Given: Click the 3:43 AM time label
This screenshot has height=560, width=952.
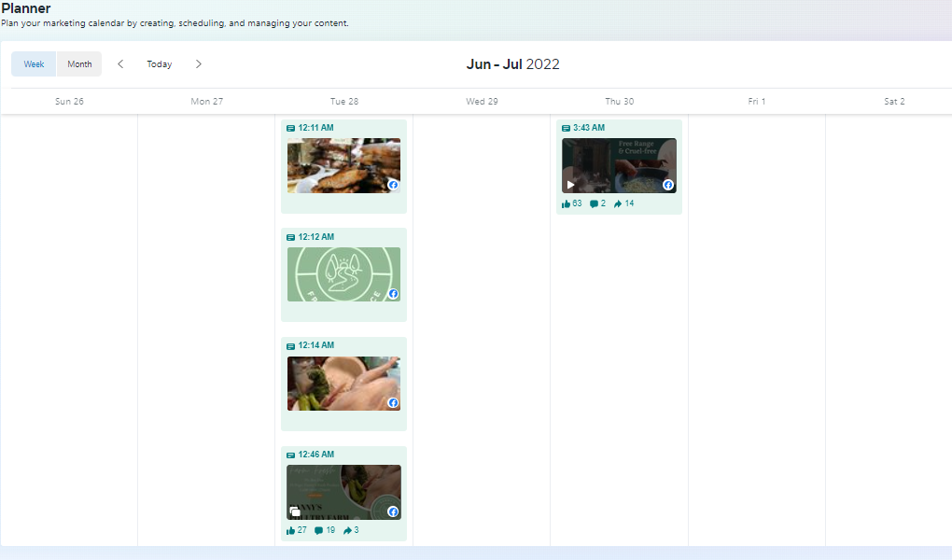Looking at the screenshot, I should 589,128.
